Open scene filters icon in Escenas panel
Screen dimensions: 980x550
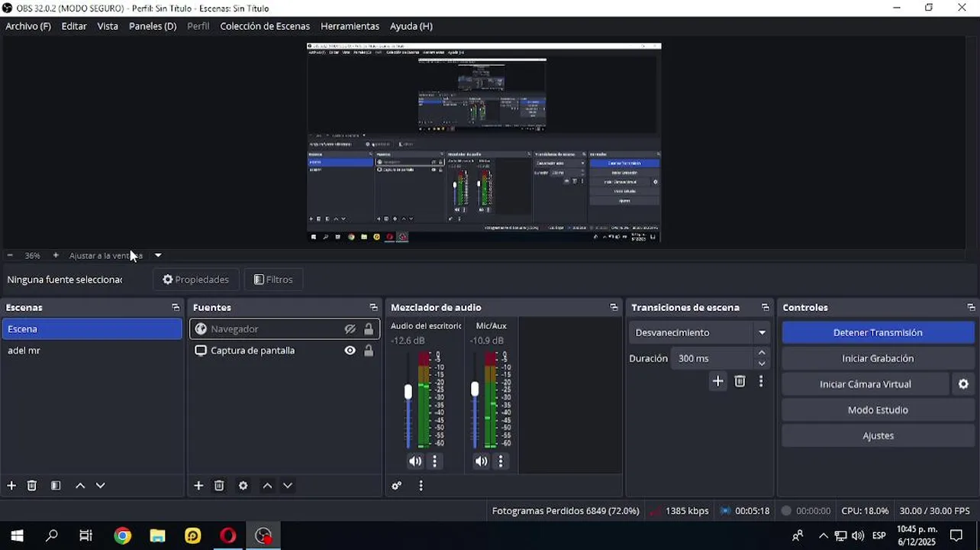pos(56,486)
